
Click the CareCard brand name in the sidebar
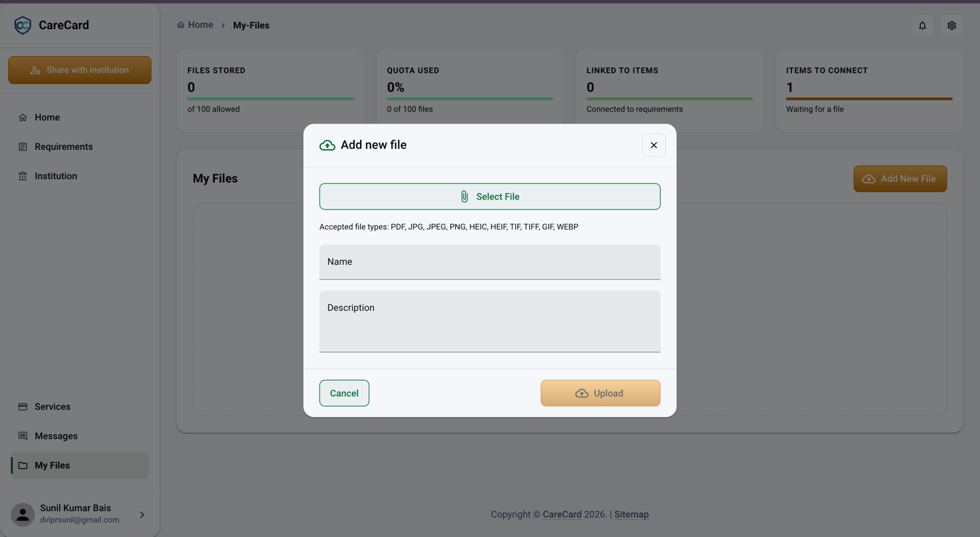[x=64, y=25]
